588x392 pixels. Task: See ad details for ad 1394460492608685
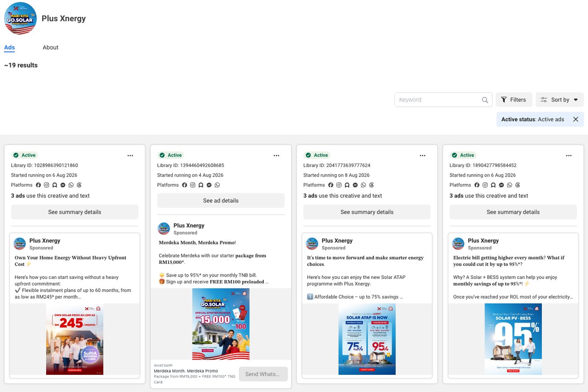tap(221, 201)
